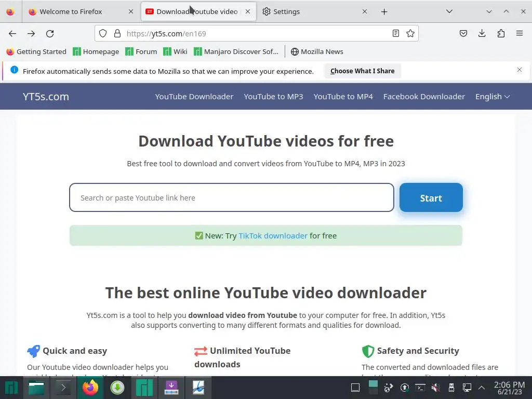Open the extensions puzzle icon
532x399 pixels.
[x=501, y=33]
